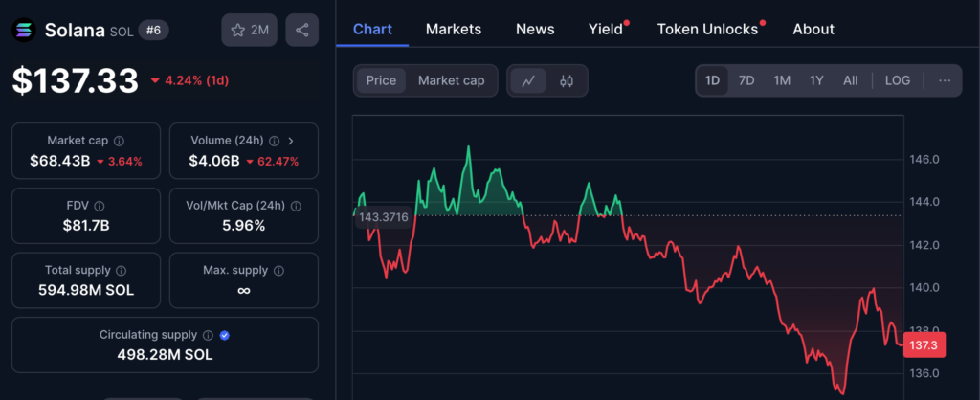The image size is (980, 400).
Task: Click the $137.33 price value
Action: click(x=76, y=80)
